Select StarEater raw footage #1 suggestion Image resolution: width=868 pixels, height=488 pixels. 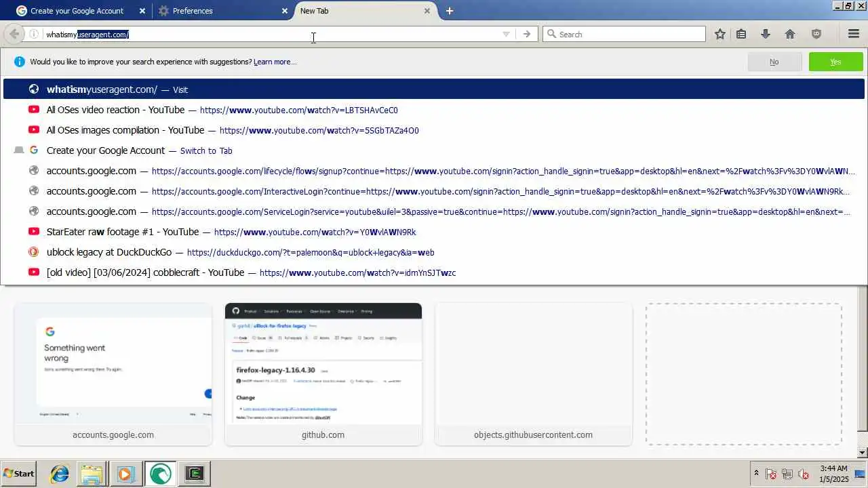(434, 232)
